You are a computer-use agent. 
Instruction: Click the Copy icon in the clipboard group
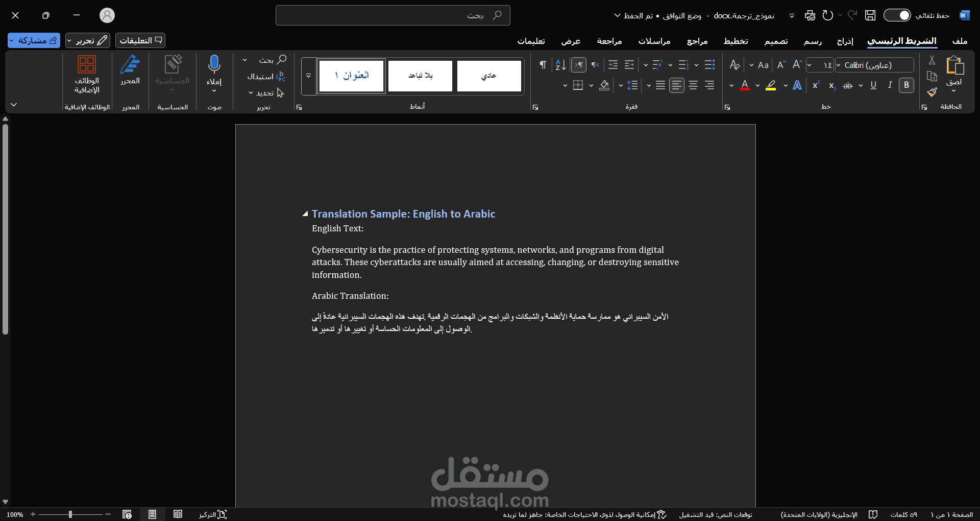[x=932, y=76]
